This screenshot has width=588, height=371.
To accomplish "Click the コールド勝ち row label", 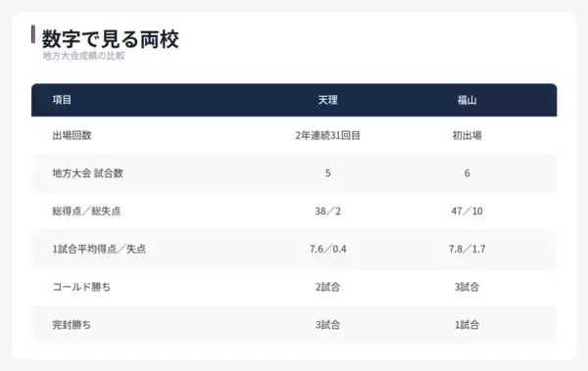I will (81, 287).
